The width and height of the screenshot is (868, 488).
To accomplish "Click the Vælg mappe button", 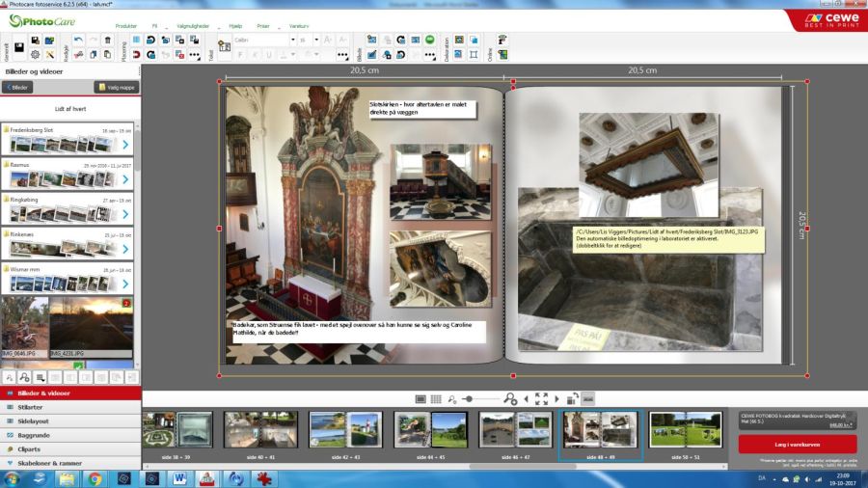I will click(116, 87).
